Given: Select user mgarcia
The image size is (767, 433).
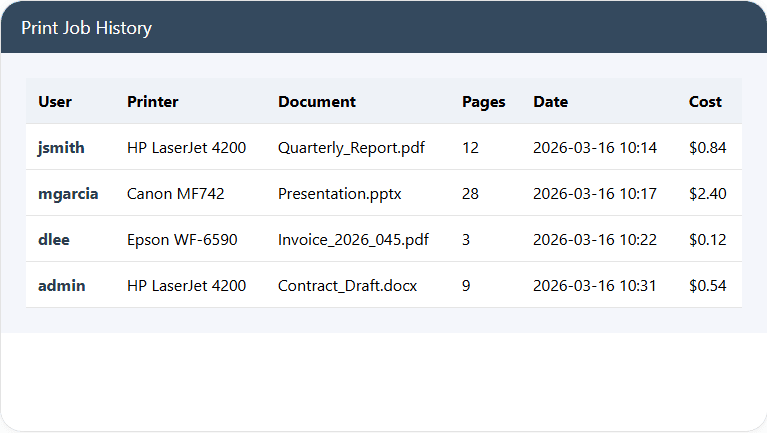Looking at the screenshot, I should tap(68, 194).
